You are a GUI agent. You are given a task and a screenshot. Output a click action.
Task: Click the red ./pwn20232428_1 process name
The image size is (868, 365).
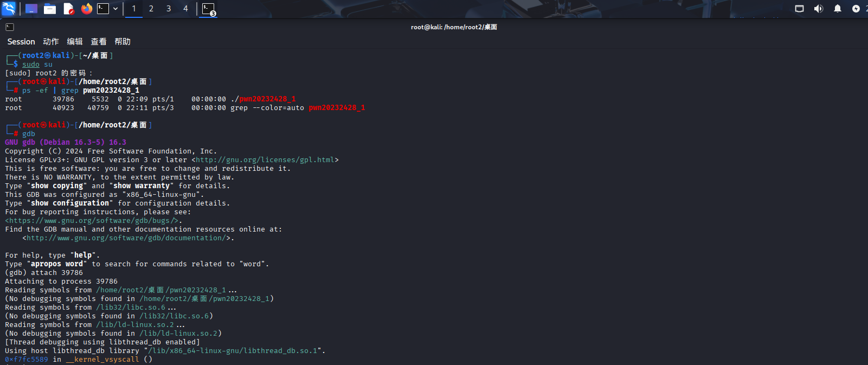[x=263, y=99]
